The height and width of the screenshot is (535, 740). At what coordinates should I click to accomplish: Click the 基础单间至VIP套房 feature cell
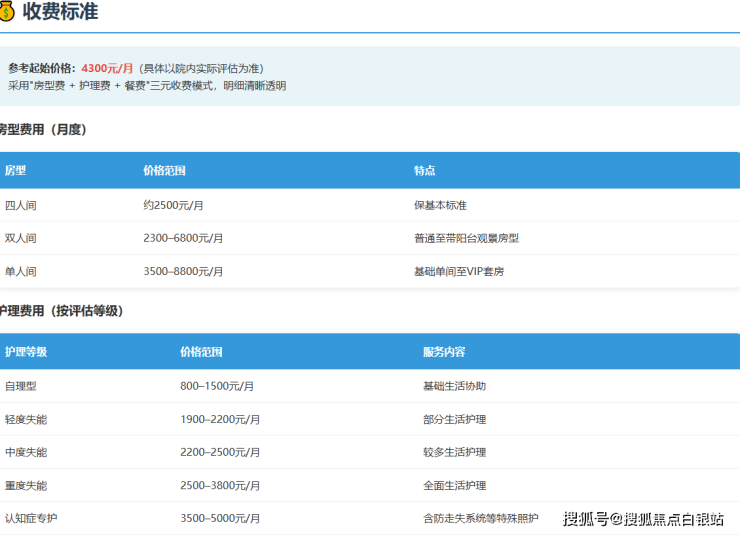tap(459, 271)
